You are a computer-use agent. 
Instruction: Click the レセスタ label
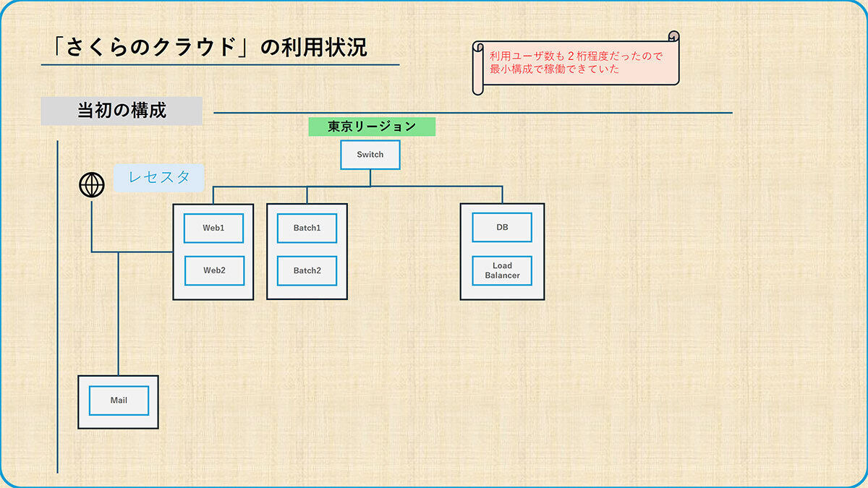(x=158, y=178)
